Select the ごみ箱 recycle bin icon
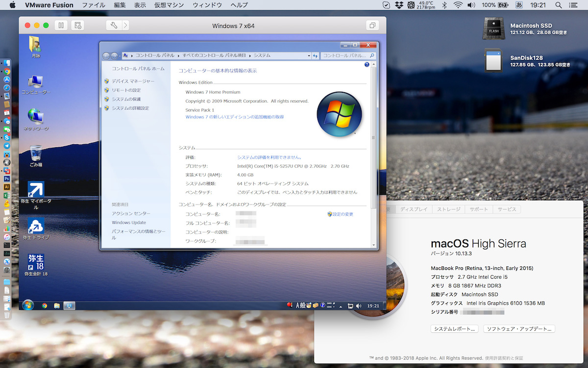This screenshot has width=588, height=368. pos(36,157)
